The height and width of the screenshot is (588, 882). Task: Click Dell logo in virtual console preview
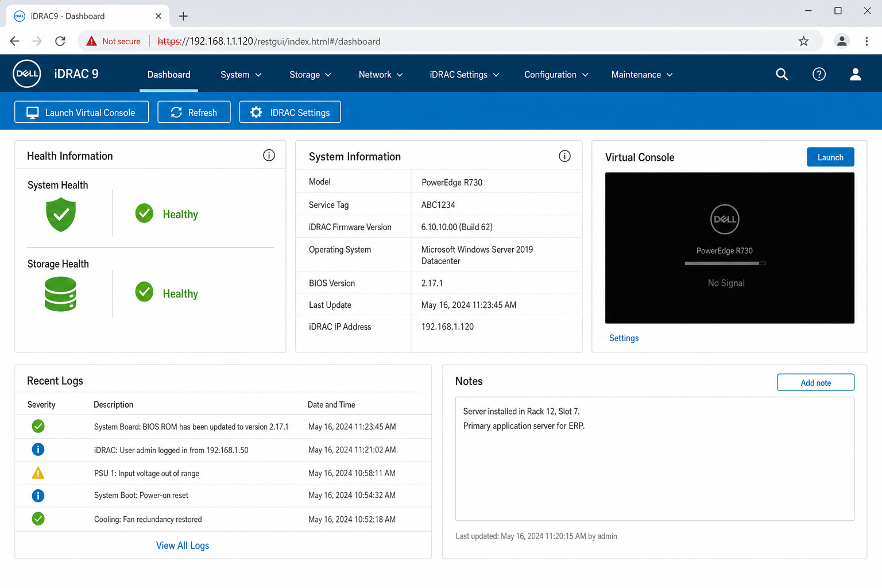click(725, 219)
